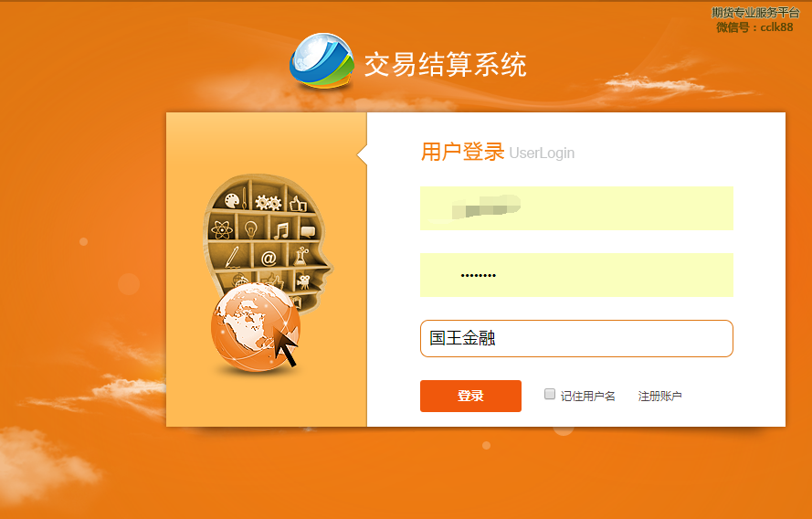Click the globe logo beside 交易结算系统
The height and width of the screenshot is (519, 812).
tap(322, 60)
